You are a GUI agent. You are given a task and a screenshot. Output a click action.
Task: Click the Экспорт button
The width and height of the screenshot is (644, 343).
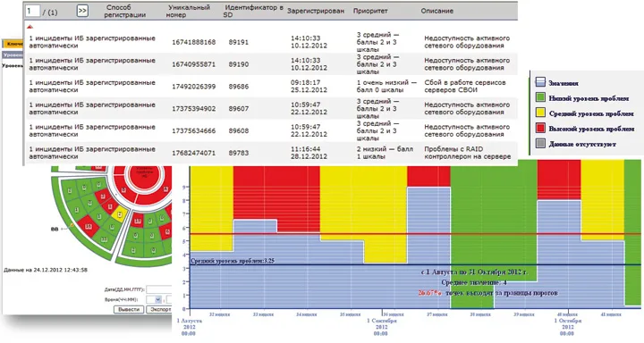[x=159, y=309]
